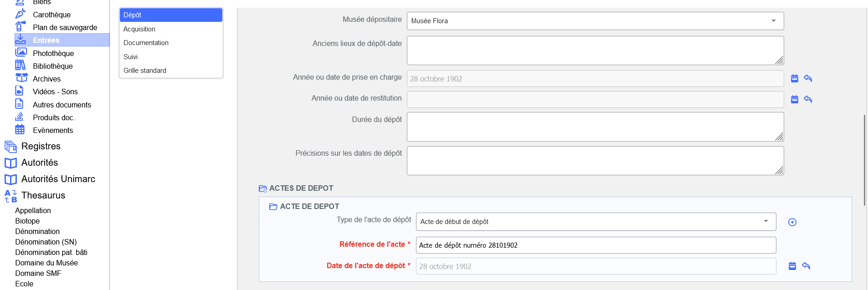Click the Photothèque sidebar icon

click(21, 53)
